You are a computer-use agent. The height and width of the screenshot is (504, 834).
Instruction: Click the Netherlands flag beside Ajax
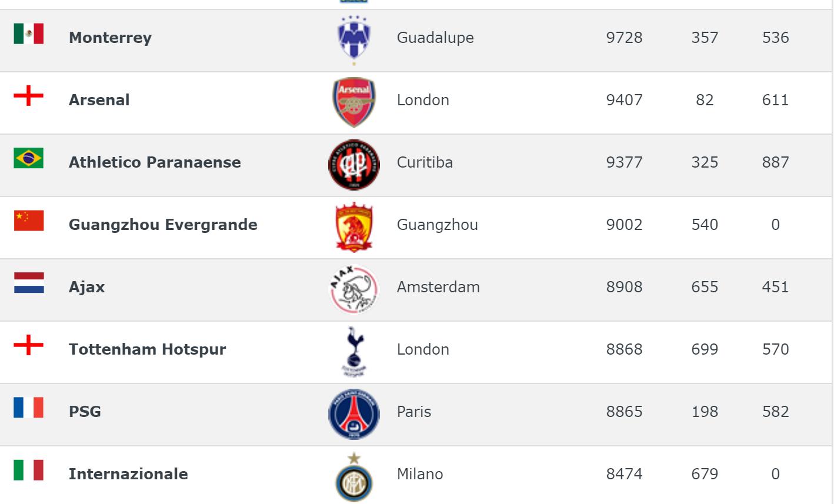tap(29, 283)
